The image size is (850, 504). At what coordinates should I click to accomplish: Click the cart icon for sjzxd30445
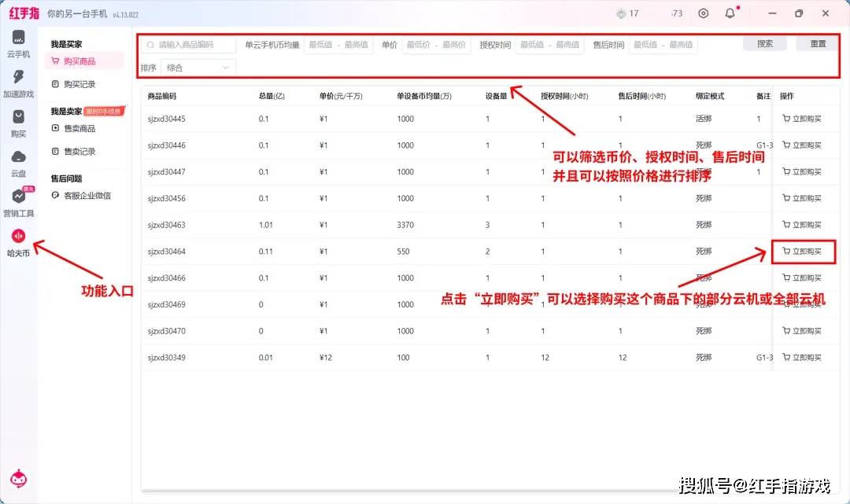click(x=786, y=119)
